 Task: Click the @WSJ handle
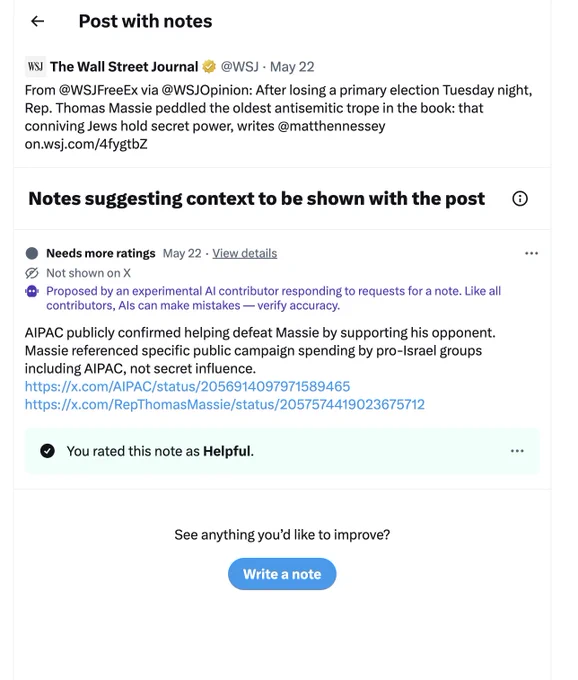click(240, 67)
